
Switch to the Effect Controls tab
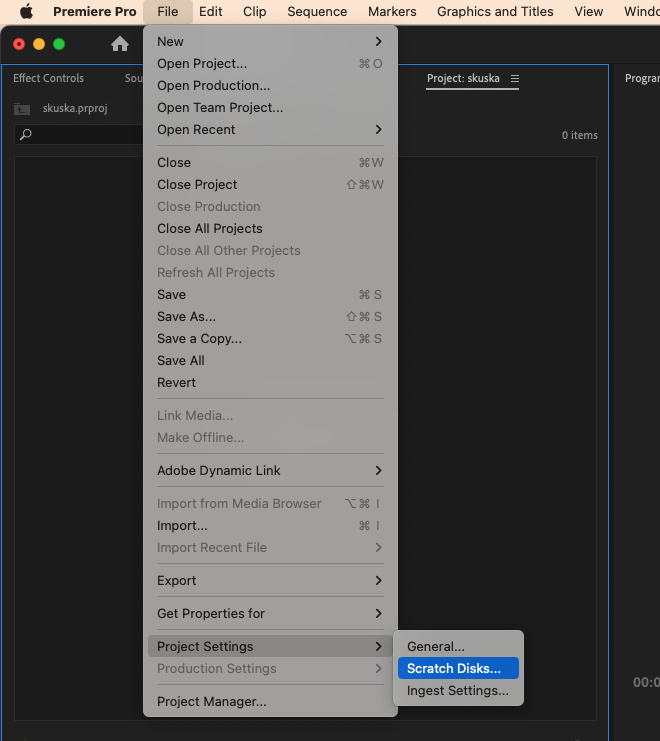[48, 78]
